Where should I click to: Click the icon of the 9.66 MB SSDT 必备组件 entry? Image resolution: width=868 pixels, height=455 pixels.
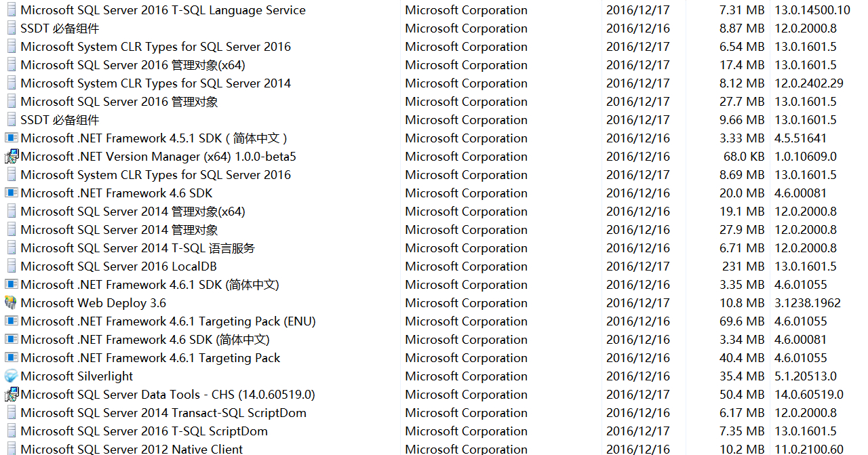11,119
